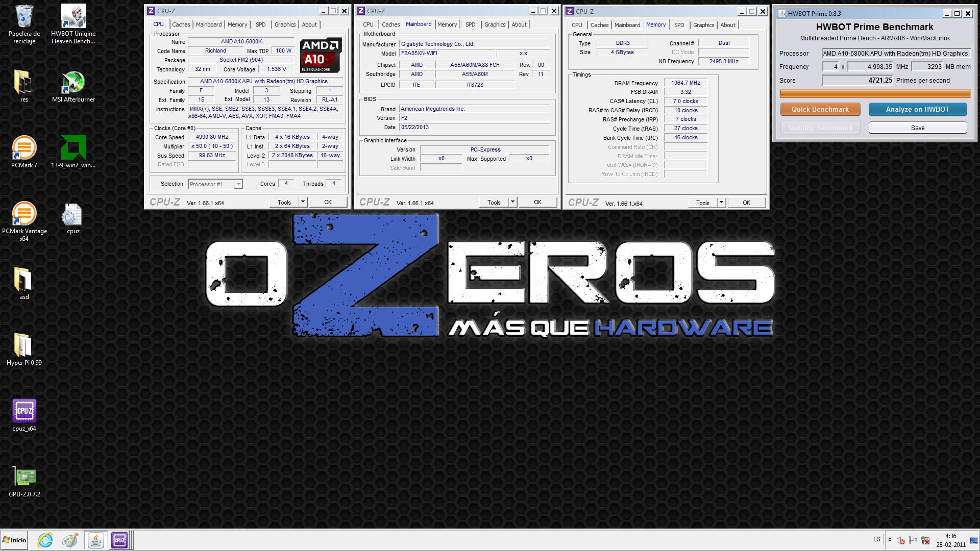
Task: Launch PCMark Vantage x64 shortcut
Action: click(x=24, y=221)
